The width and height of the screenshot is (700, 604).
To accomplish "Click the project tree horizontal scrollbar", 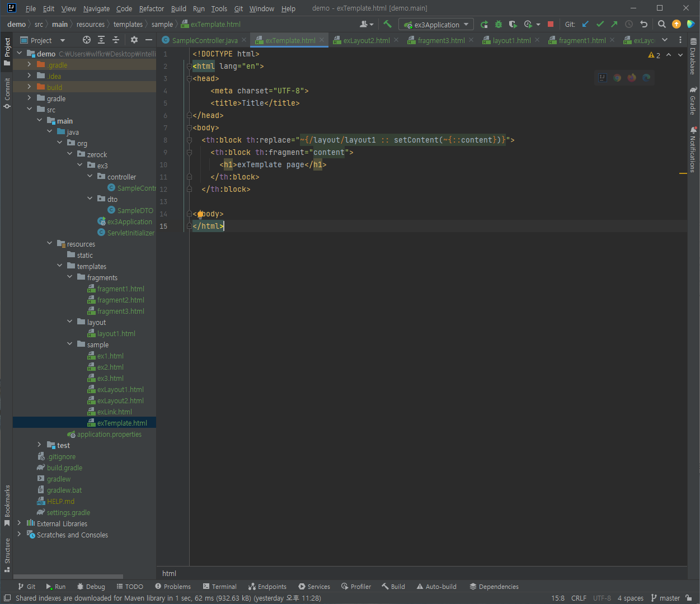I will point(68,576).
